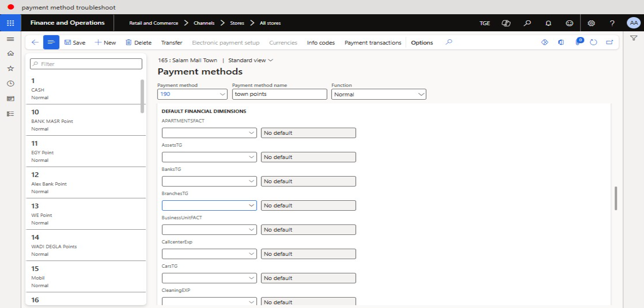Open the TGE company selector
This screenshot has width=644, height=308.
[x=485, y=23]
